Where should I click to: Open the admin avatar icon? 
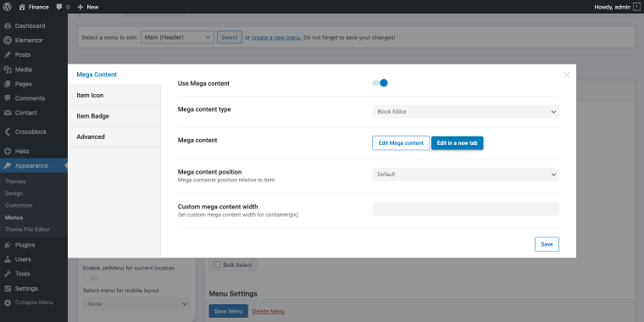(636, 7)
